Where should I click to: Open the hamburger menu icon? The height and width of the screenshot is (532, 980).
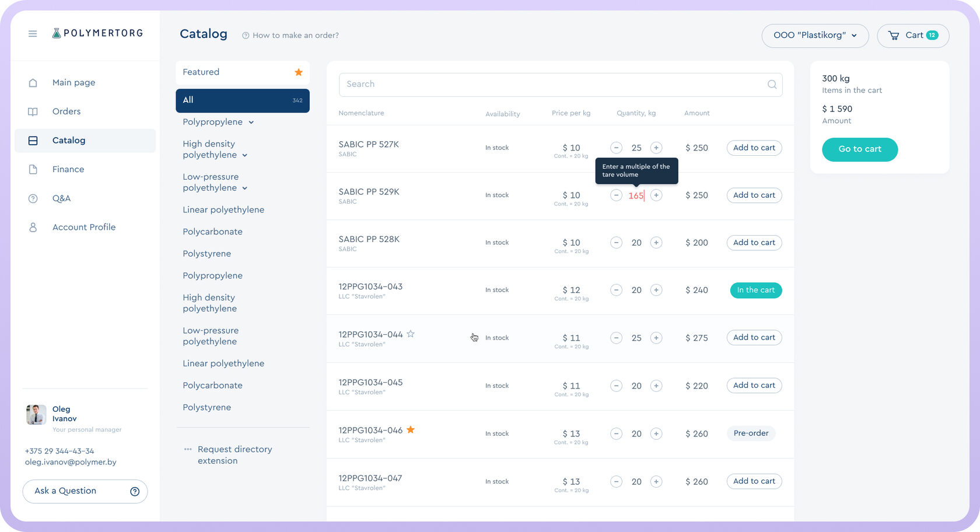tap(33, 34)
